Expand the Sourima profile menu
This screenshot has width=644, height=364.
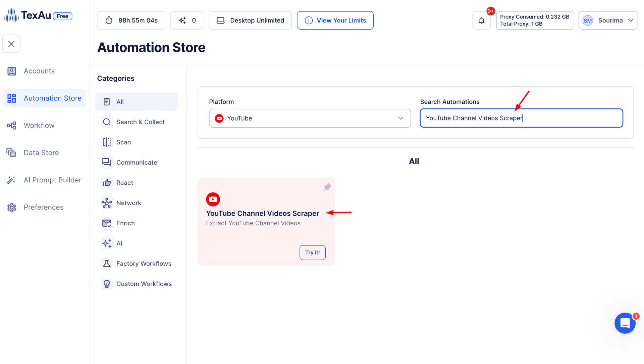[x=608, y=20]
